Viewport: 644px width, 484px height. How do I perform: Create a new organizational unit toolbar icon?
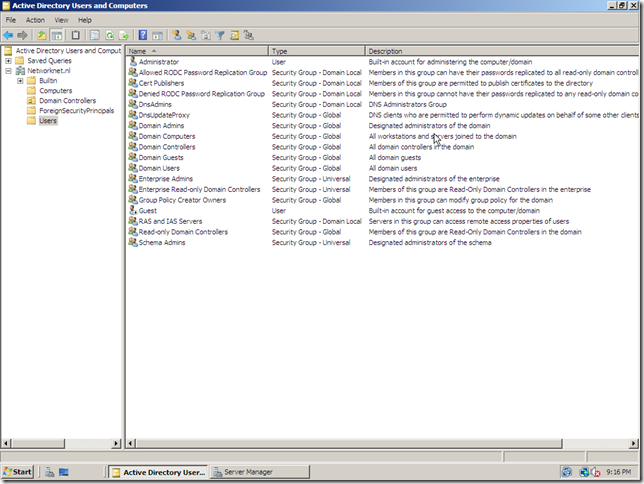[x=206, y=35]
